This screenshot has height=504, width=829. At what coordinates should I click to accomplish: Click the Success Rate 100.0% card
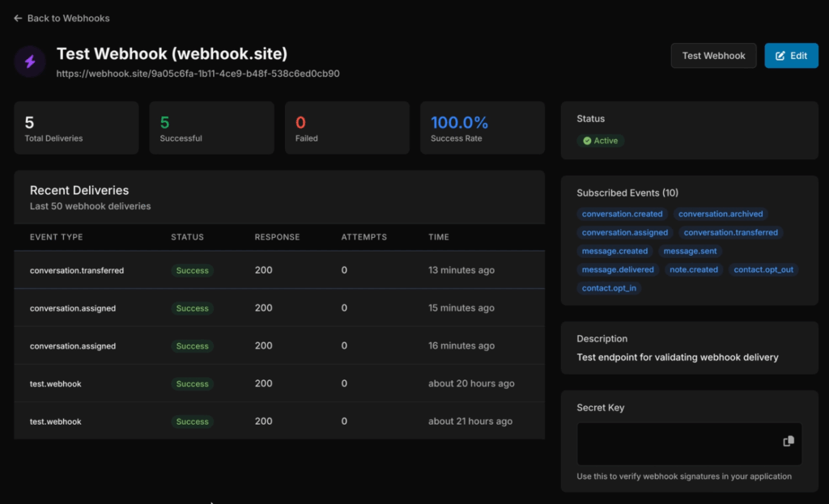483,128
